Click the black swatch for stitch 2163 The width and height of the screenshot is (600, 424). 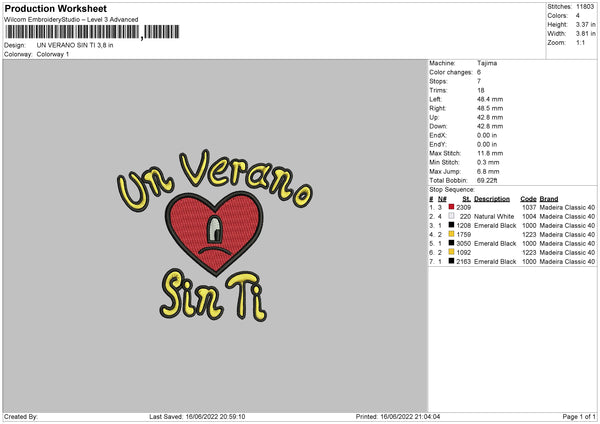tap(452, 261)
